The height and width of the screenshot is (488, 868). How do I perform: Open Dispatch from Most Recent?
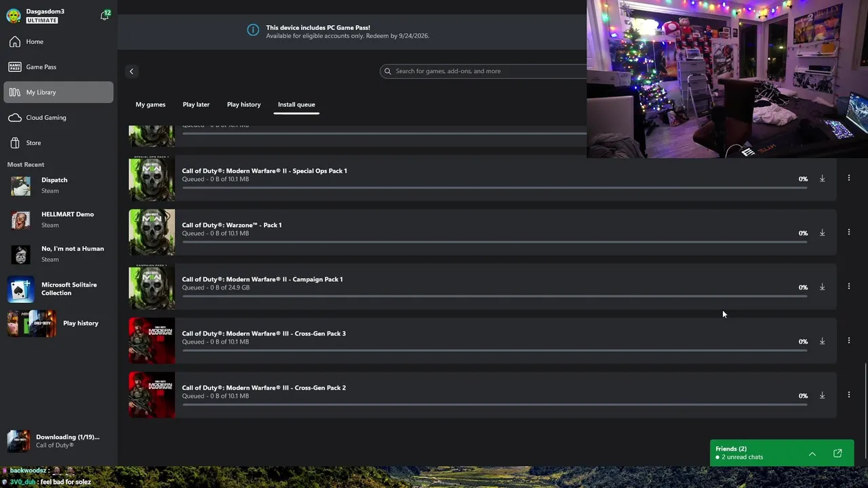(x=58, y=185)
